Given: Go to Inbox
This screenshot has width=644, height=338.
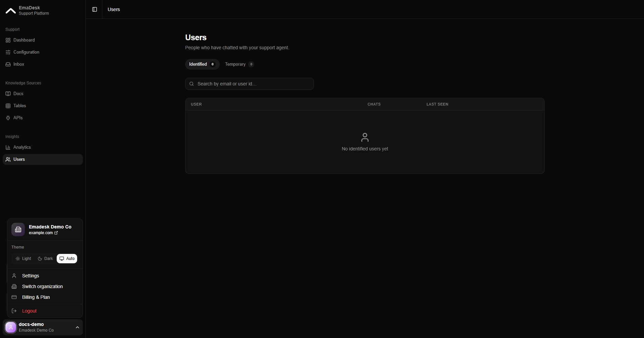Looking at the screenshot, I should click(43, 64).
